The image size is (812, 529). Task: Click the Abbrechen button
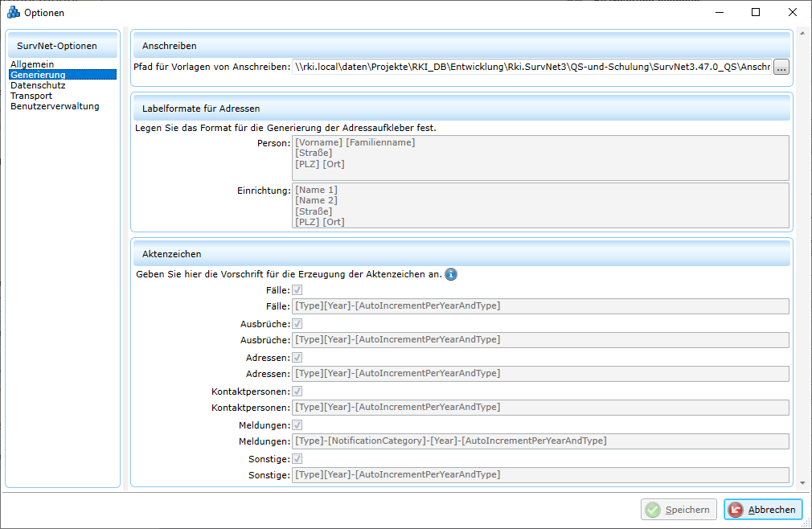[762, 510]
